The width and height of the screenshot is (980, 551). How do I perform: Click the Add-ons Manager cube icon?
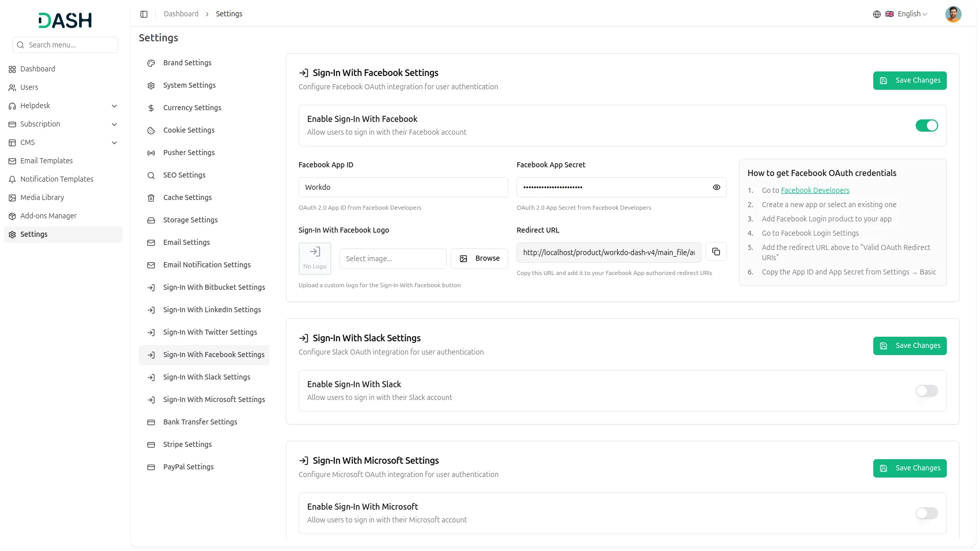[12, 216]
